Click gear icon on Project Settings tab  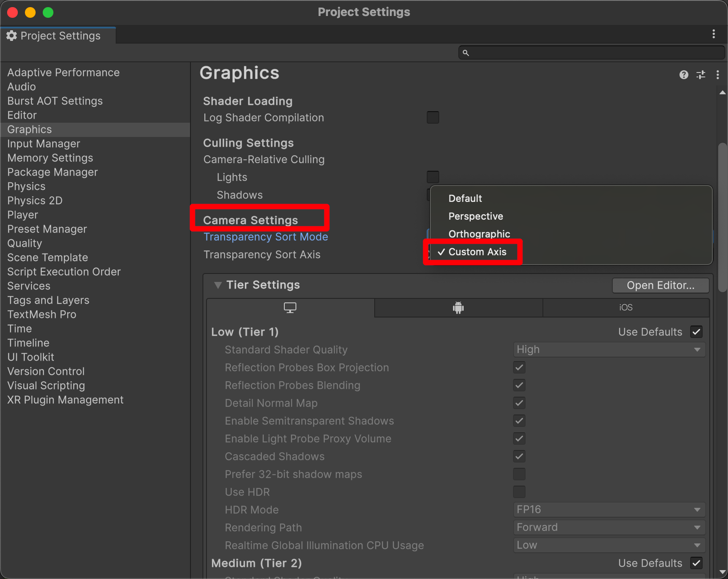12,36
